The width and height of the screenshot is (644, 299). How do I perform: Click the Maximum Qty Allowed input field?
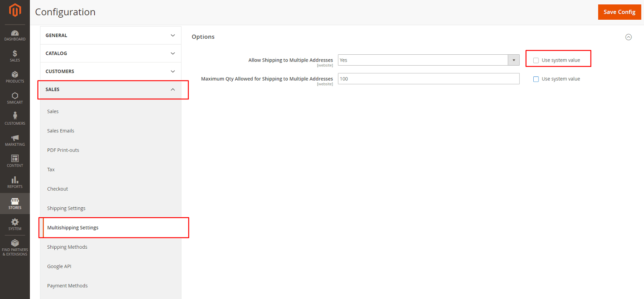pyautogui.click(x=428, y=79)
